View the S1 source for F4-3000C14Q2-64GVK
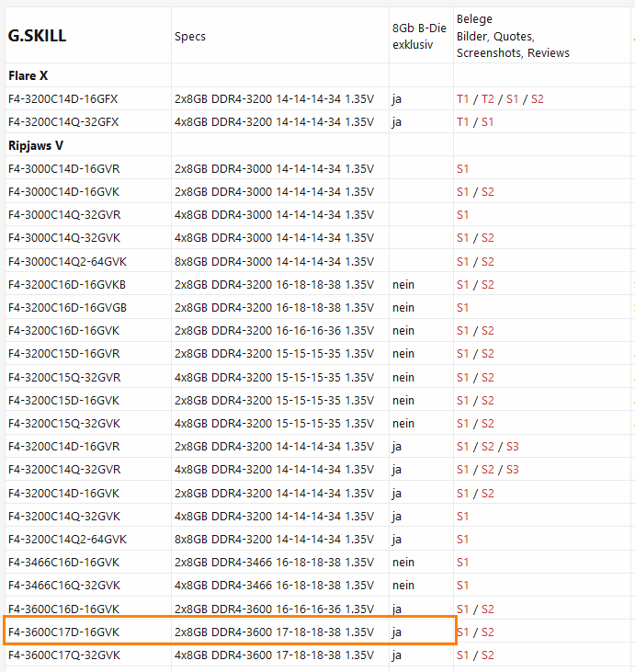The height and width of the screenshot is (672, 635). point(463,261)
